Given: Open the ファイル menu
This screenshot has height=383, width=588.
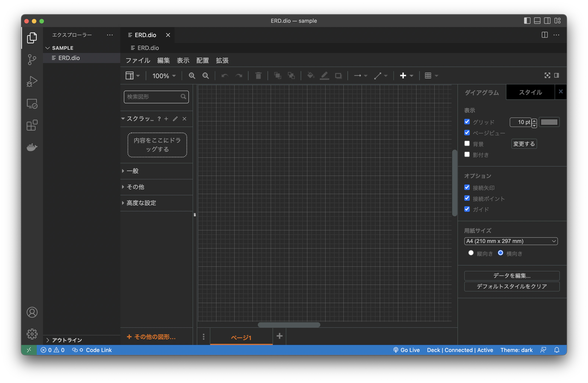Looking at the screenshot, I should tap(138, 61).
